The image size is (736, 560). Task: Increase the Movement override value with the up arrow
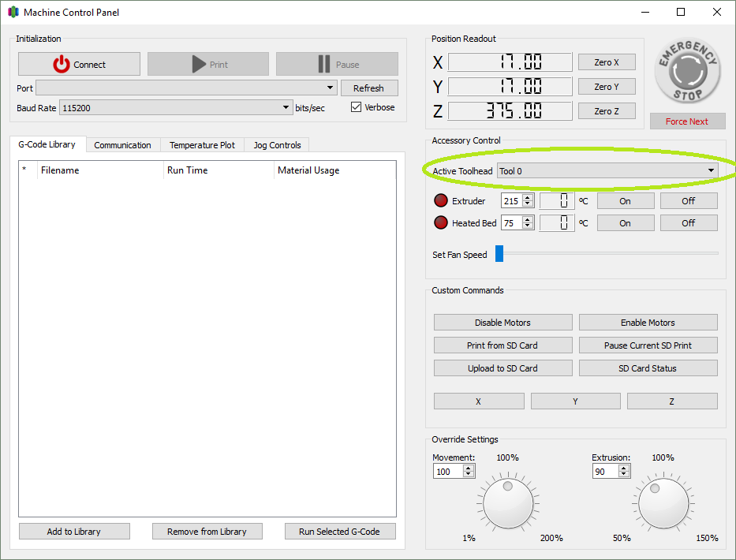pos(469,468)
